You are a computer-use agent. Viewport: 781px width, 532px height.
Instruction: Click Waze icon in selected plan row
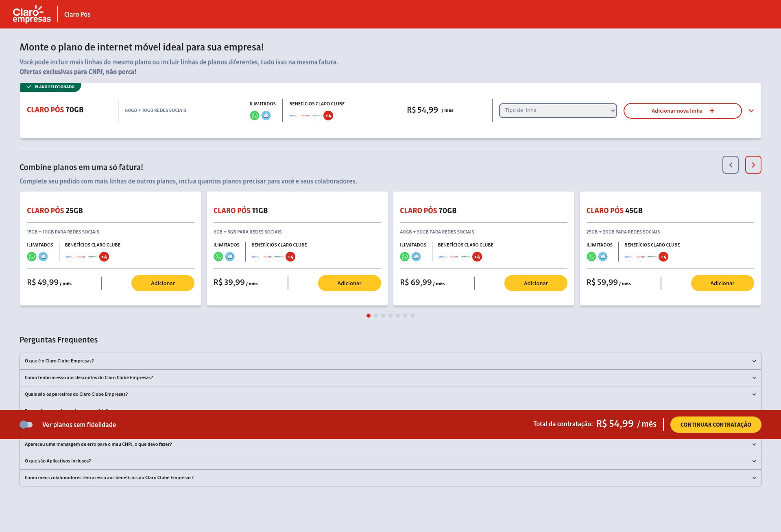pyautogui.click(x=266, y=116)
